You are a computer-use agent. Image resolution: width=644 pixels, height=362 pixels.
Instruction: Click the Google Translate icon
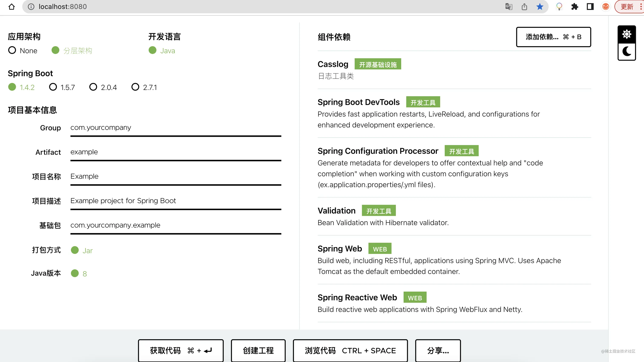pos(509,7)
